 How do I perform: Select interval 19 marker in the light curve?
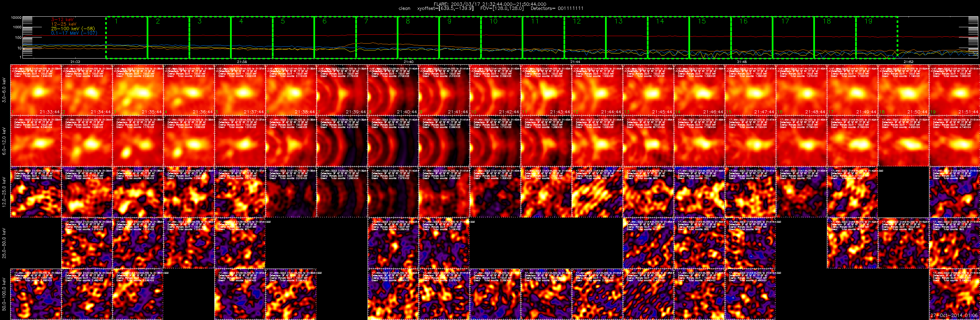(x=868, y=21)
